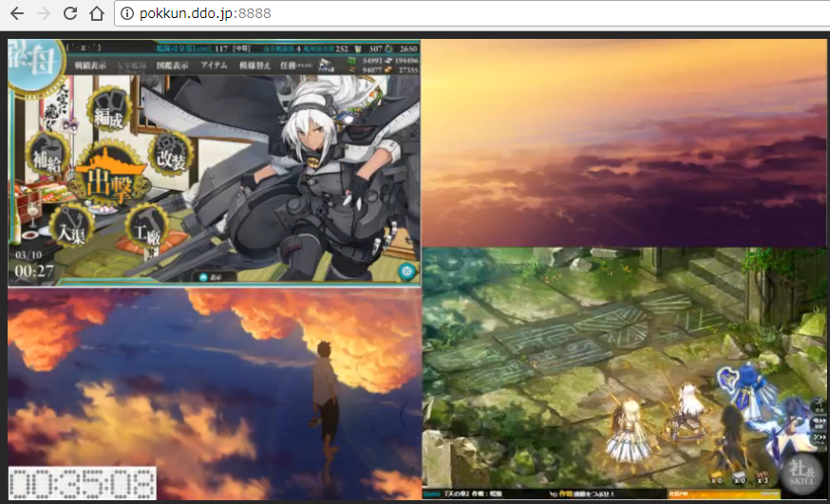Click the fuel resource icon beside 54992
The height and width of the screenshot is (504, 830).
(x=352, y=61)
